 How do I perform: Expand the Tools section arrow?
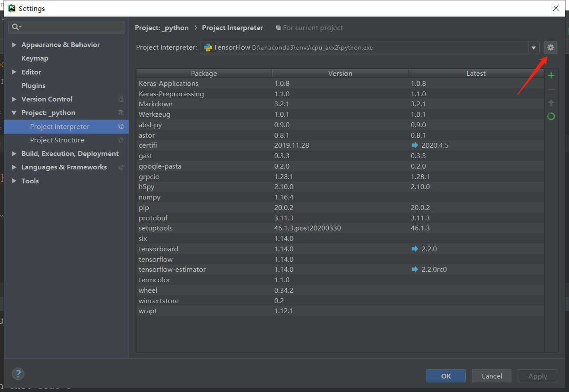pos(14,181)
